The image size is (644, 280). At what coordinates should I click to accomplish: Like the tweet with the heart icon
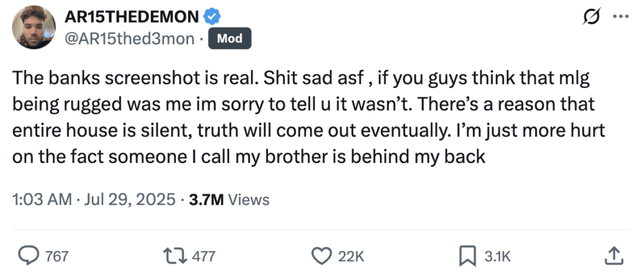coord(321,255)
